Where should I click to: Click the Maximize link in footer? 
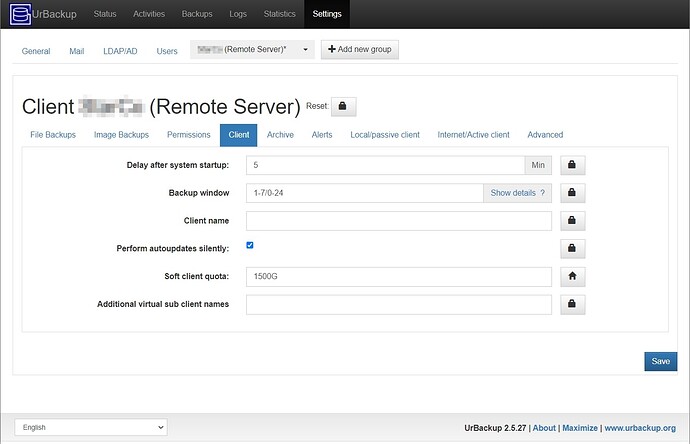580,428
